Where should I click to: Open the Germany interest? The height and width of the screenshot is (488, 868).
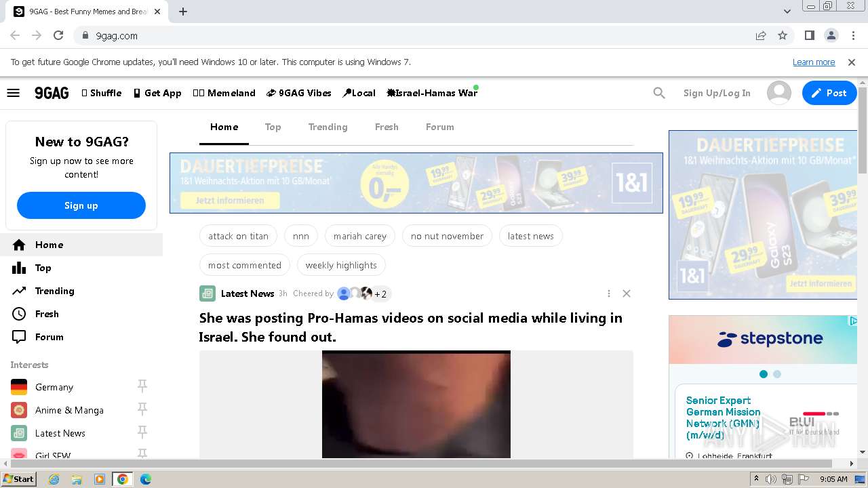(x=54, y=387)
